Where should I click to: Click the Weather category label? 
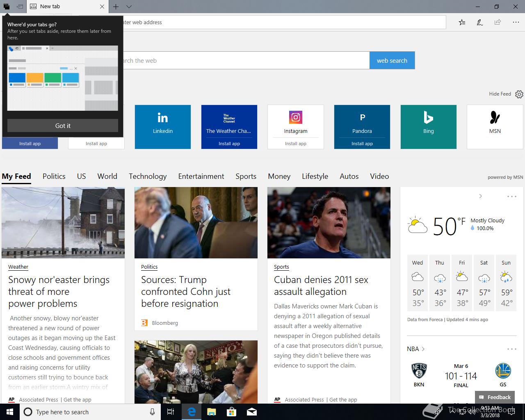click(18, 267)
